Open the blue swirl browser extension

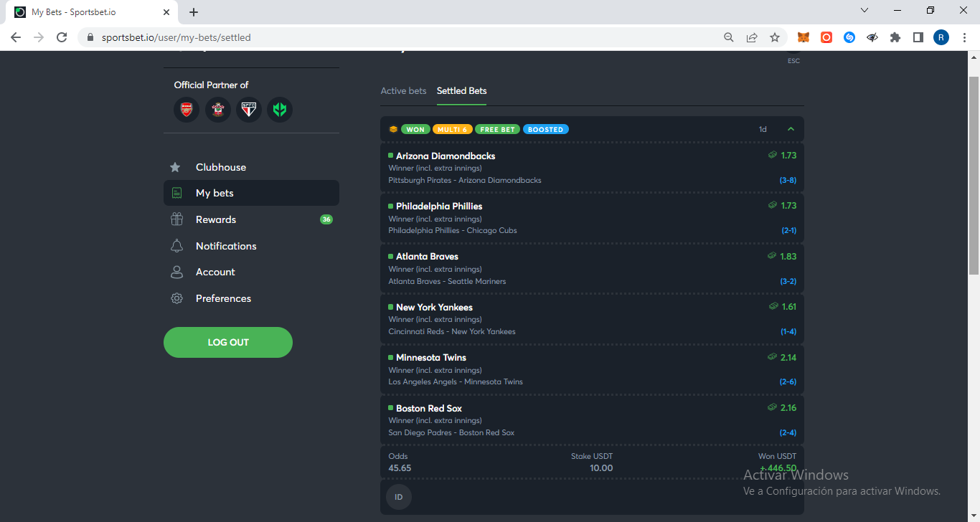click(x=849, y=37)
